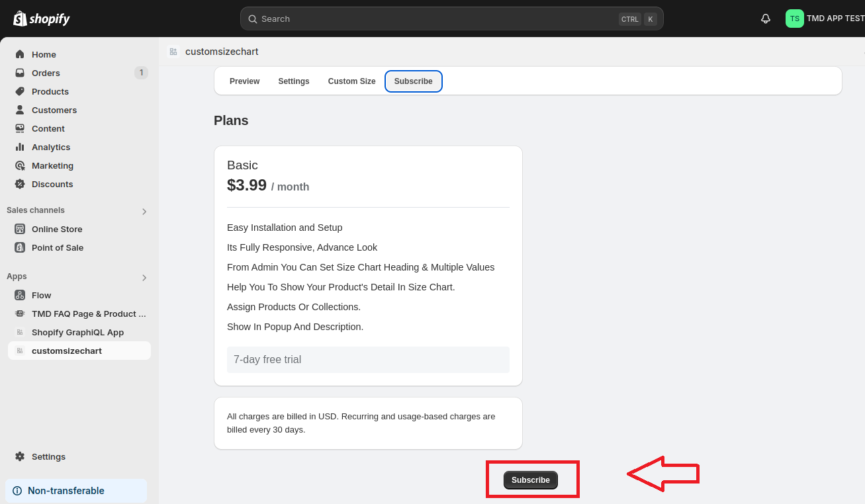Viewport: 865px width, 504px height.
Task: Select the Customers person icon
Action: 20,110
